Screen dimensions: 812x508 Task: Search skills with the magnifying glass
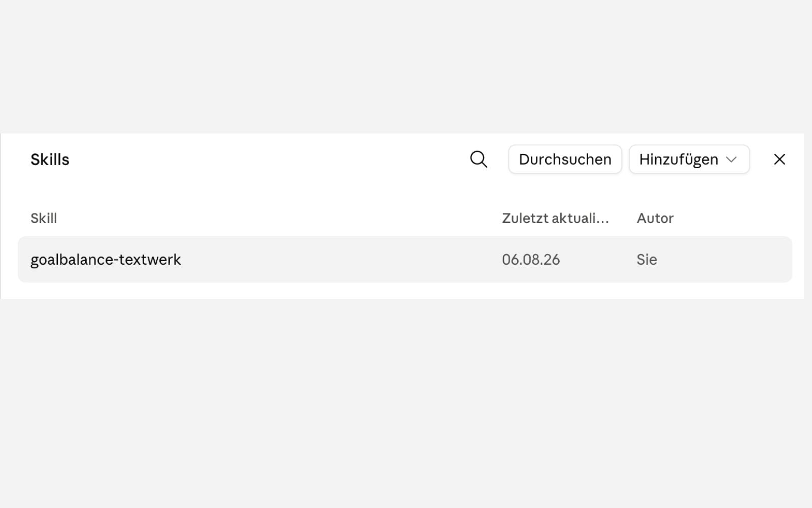(x=479, y=159)
